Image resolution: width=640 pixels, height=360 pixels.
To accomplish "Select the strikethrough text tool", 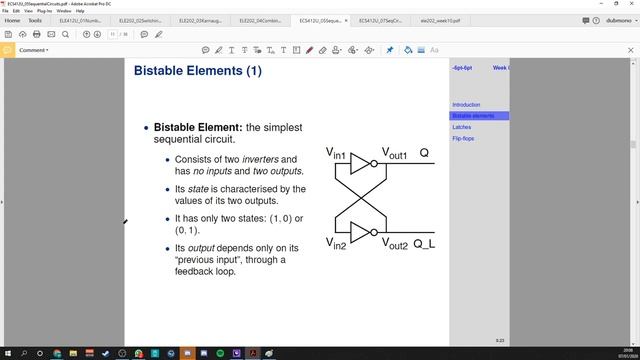I will [x=244, y=50].
